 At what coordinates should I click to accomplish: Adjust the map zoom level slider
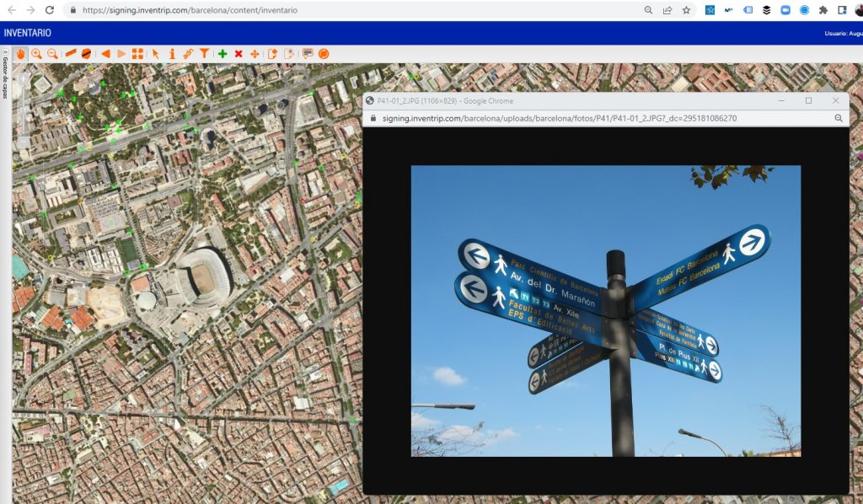coord(23,111)
